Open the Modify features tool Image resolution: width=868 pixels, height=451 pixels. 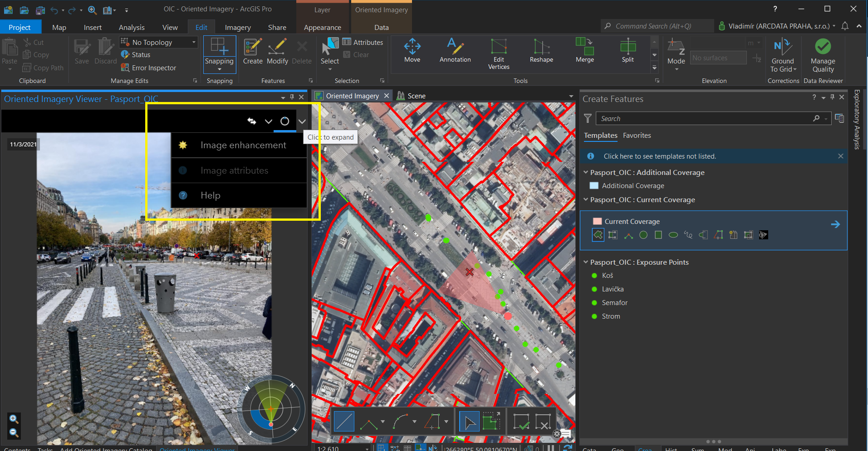(277, 52)
